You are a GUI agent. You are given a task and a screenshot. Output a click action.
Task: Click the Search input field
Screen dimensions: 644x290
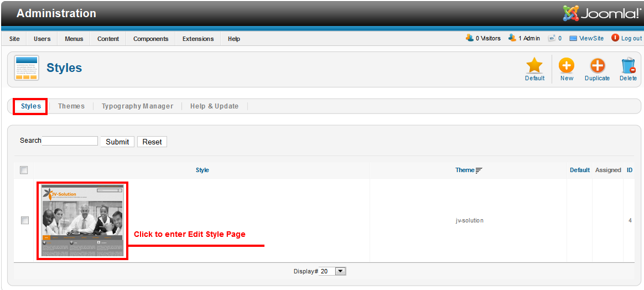tap(70, 141)
